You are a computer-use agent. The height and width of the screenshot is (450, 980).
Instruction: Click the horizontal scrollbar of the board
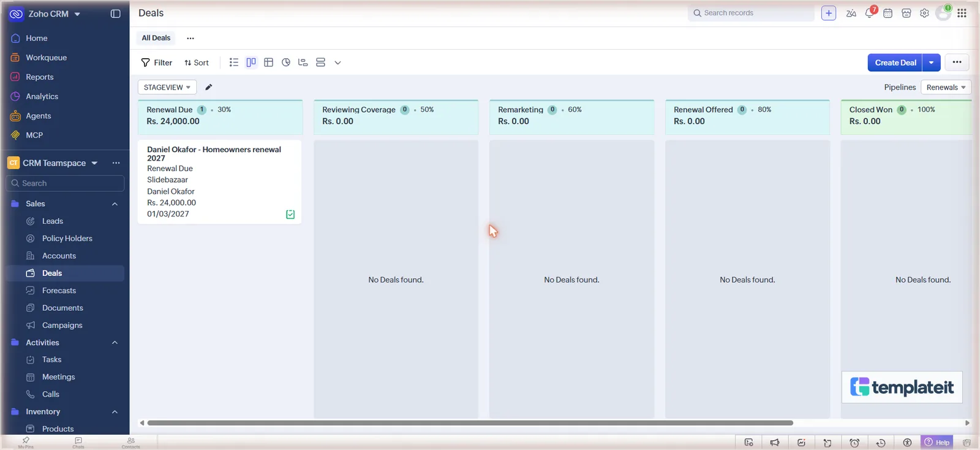pos(470,423)
